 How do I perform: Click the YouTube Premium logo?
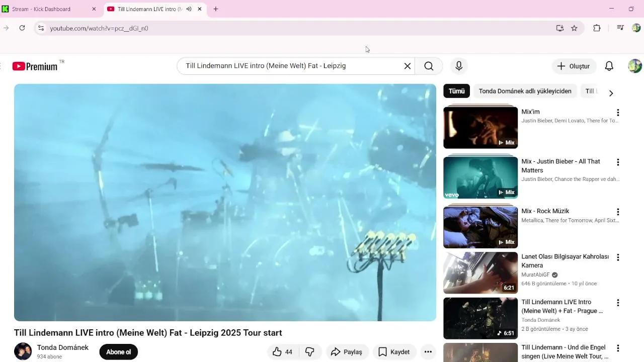35,66
